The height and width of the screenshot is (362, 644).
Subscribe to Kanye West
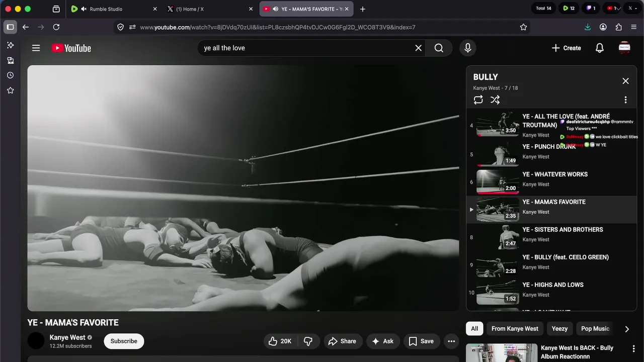tap(124, 341)
